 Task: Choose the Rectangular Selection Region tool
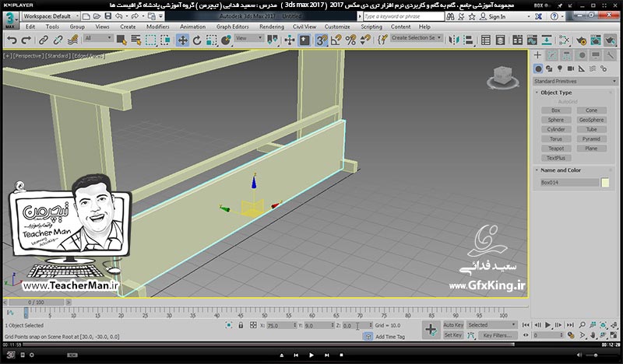click(150, 40)
